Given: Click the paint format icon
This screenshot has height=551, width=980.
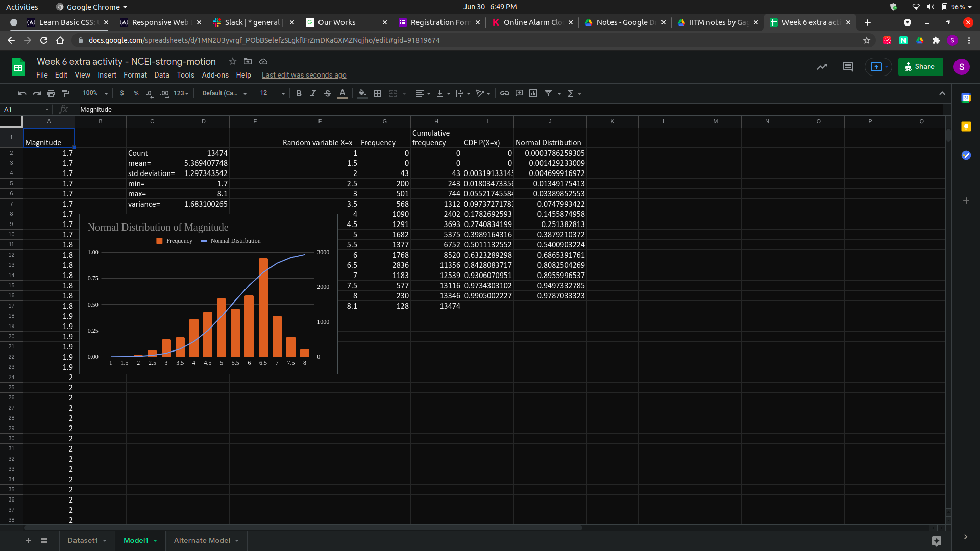Looking at the screenshot, I should (x=65, y=93).
